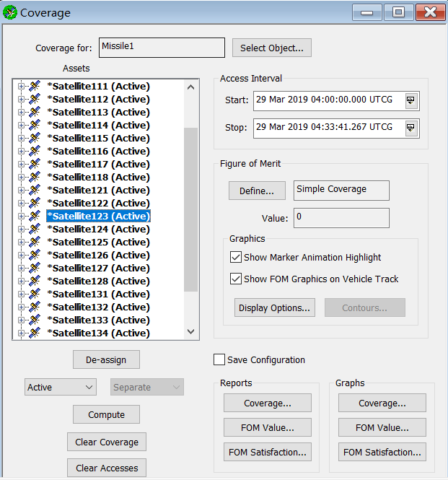
Task: Click the Access Interval Stop time field
Action: (x=329, y=128)
